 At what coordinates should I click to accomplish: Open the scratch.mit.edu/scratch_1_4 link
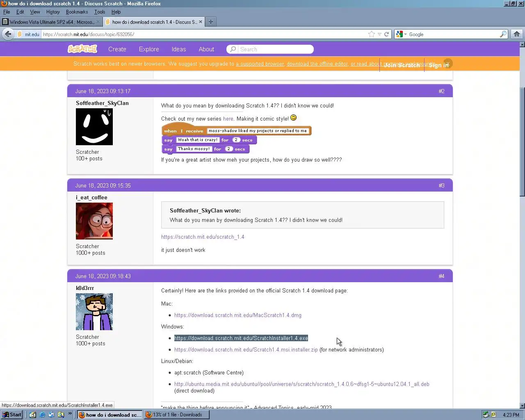coord(203,237)
